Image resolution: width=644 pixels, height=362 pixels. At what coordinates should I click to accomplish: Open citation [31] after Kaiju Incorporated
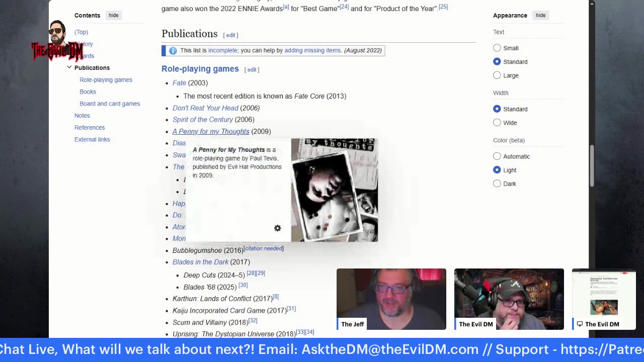291,309
